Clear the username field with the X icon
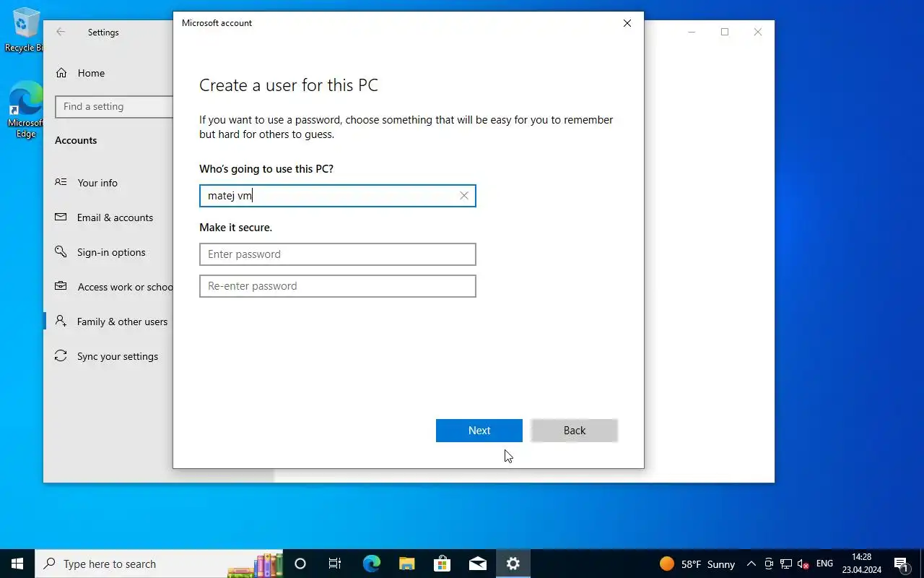Viewport: 924px width, 578px height. 464,196
